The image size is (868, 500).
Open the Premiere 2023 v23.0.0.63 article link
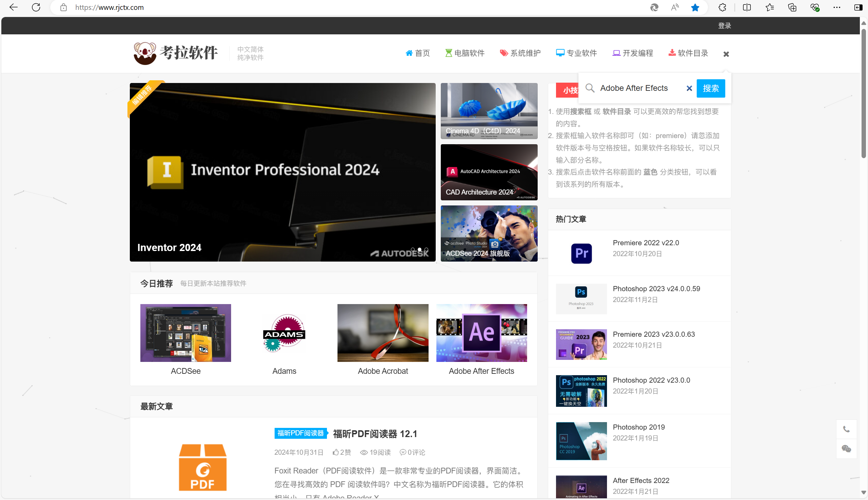[654, 334]
